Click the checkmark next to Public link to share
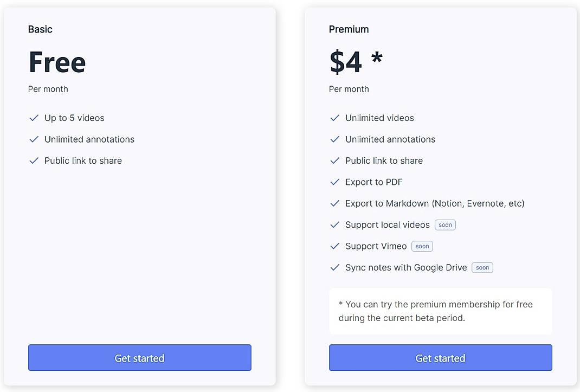580x392 pixels. point(34,160)
